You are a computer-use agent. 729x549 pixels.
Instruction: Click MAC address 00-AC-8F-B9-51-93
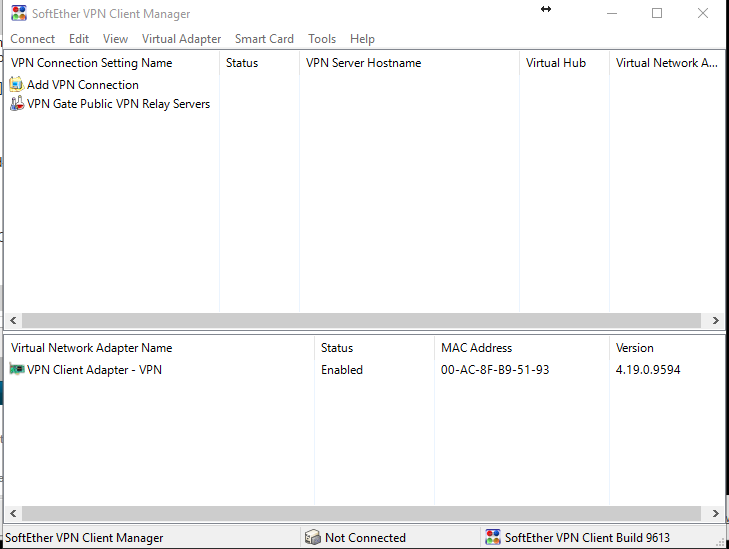(495, 370)
